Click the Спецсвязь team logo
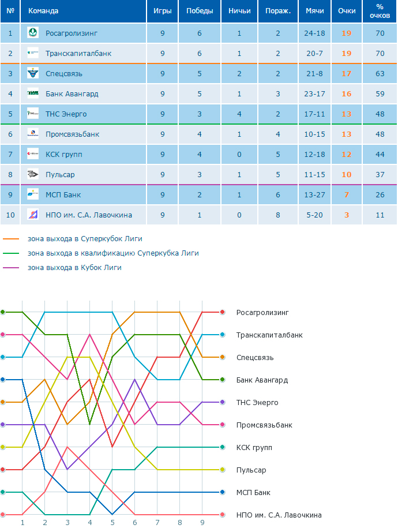This screenshot has width=398, height=532. pos(33,73)
